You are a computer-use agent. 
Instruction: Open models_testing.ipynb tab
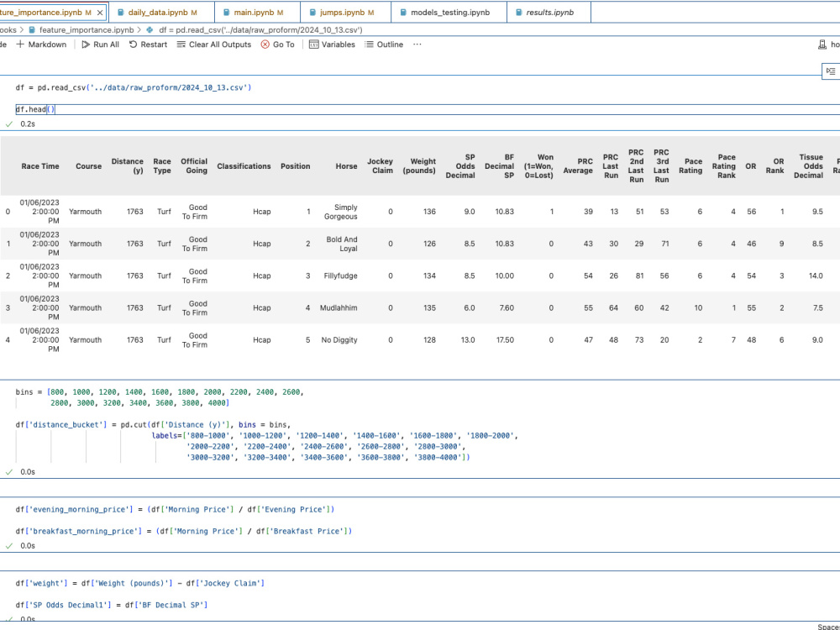pos(449,13)
